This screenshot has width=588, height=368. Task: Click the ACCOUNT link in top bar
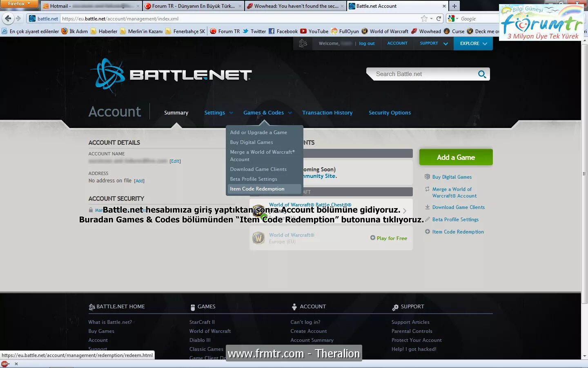tap(397, 43)
